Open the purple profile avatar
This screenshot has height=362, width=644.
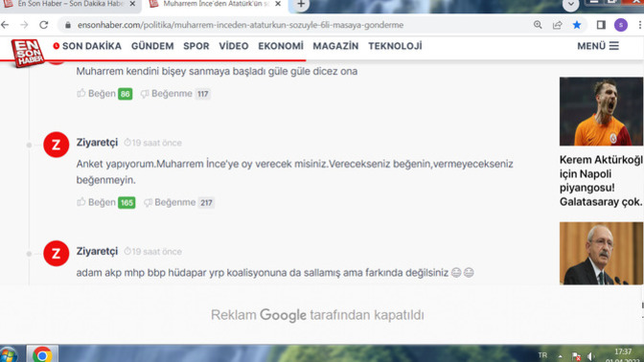point(621,25)
